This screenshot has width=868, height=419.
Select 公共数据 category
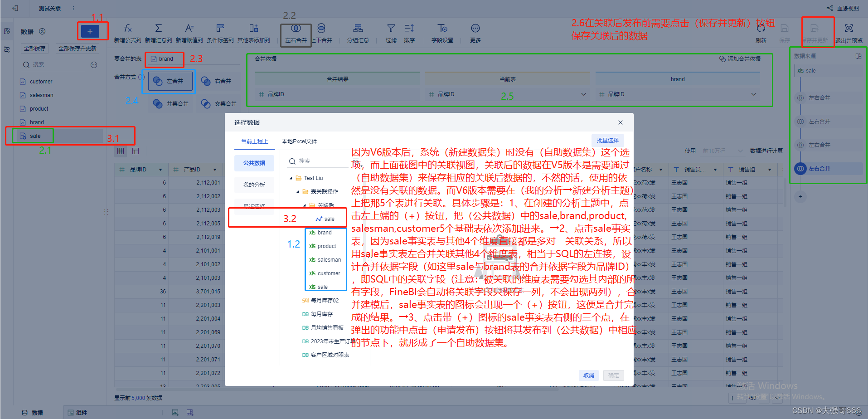pyautogui.click(x=254, y=163)
